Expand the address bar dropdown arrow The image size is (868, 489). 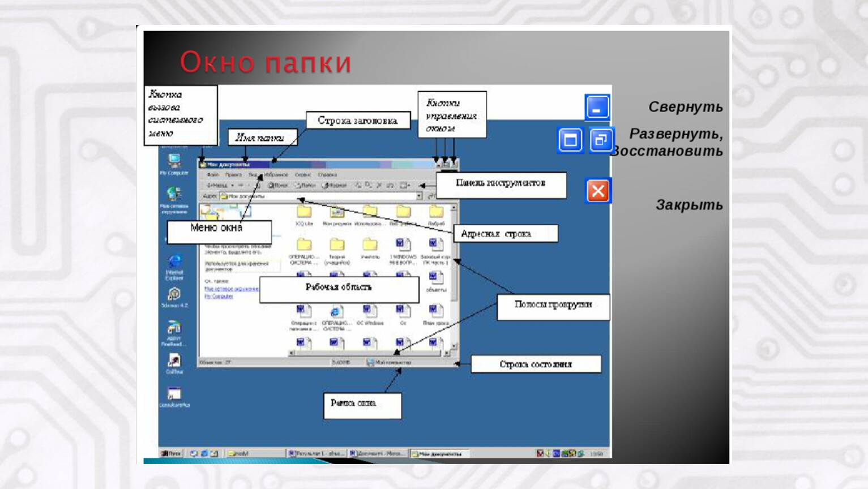(419, 196)
